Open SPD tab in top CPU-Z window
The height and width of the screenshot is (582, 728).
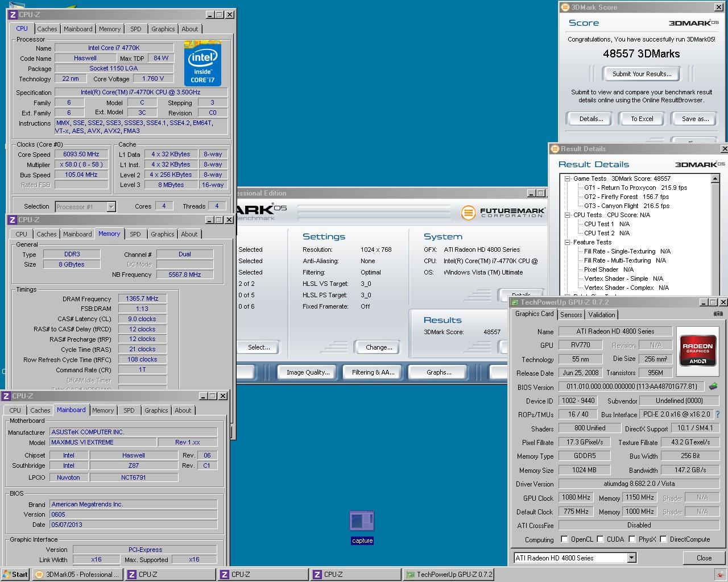coord(135,29)
